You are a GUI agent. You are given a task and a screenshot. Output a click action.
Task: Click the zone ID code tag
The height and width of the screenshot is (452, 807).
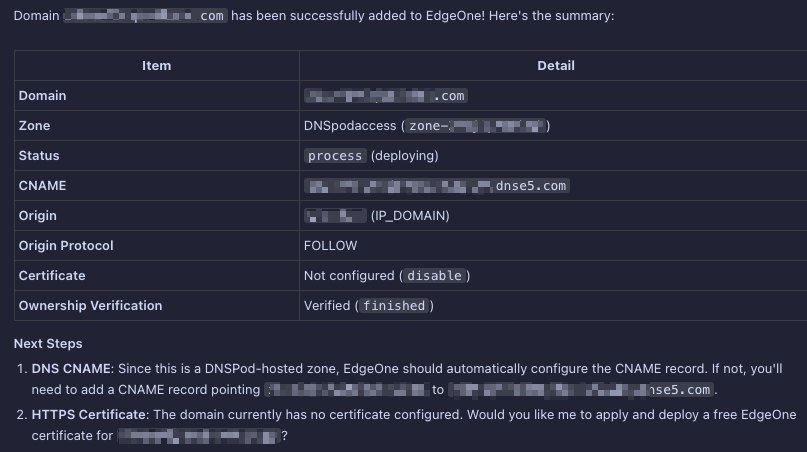(476, 126)
